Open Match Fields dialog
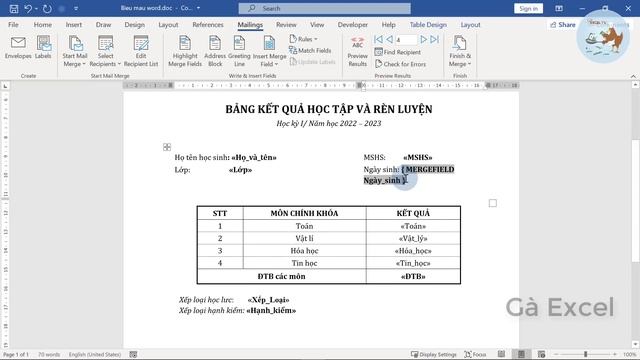The width and height of the screenshot is (640, 360). (x=310, y=51)
